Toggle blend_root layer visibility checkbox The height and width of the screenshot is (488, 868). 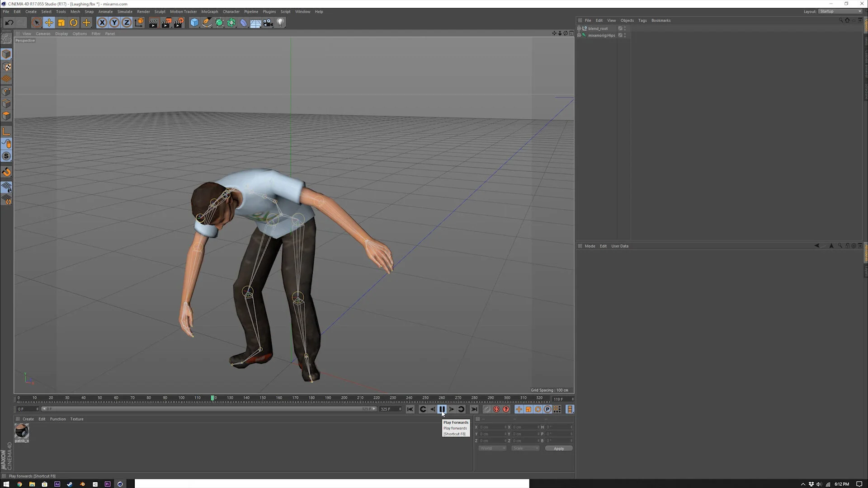coord(620,28)
